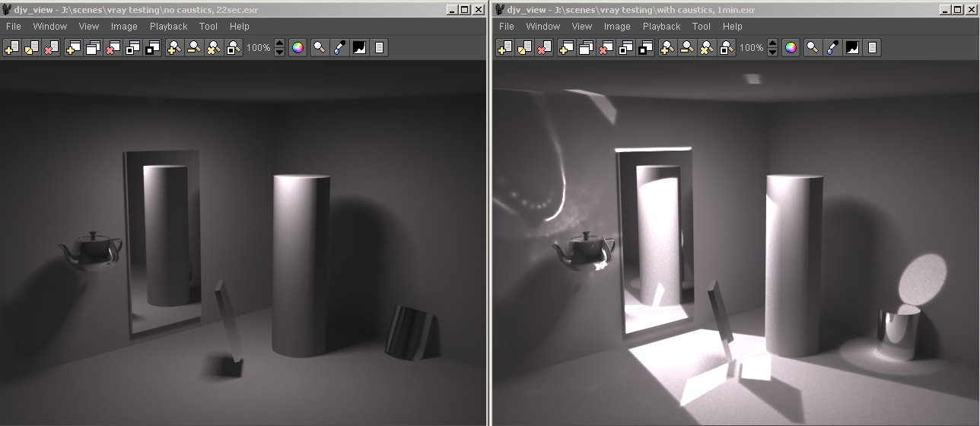The image size is (980, 426).
Task: Click 100% zoom field in with caustics window
Action: (751, 47)
